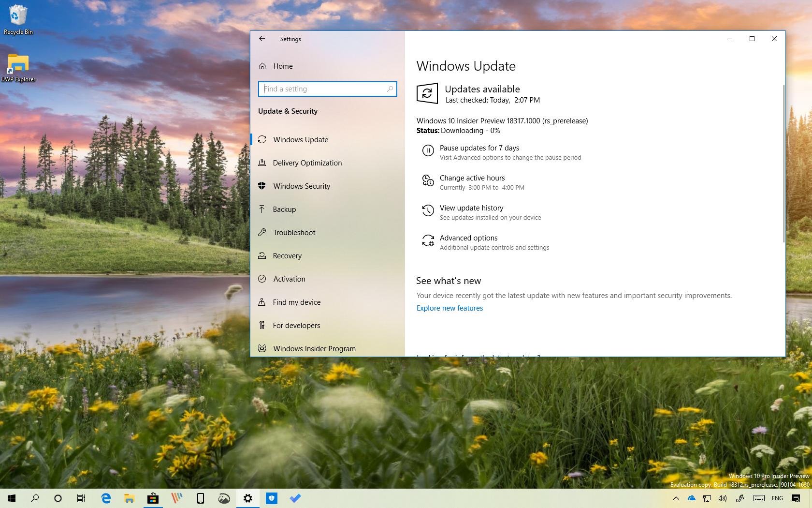Viewport: 812px width, 508px height.
Task: Click the Settings back arrow
Action: click(x=262, y=39)
